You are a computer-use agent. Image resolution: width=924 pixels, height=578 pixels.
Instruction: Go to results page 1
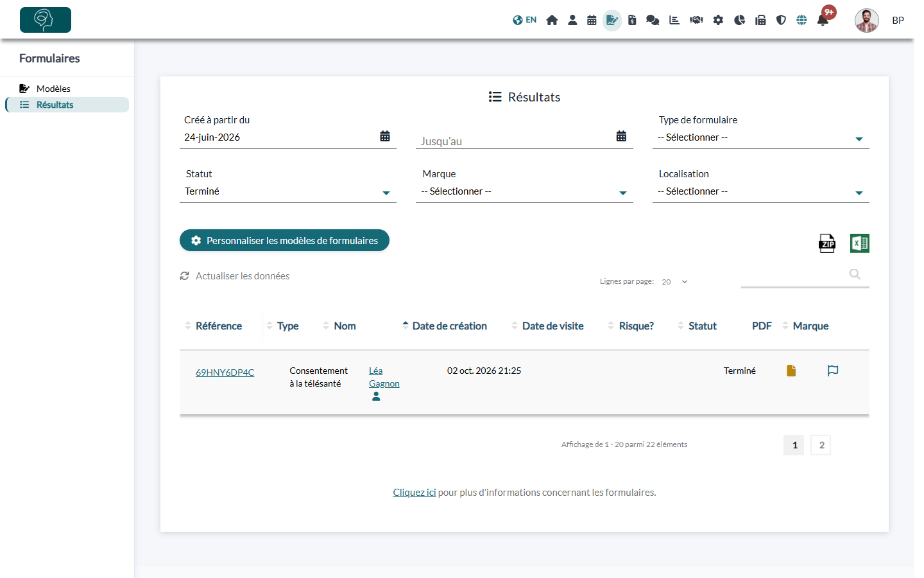794,445
